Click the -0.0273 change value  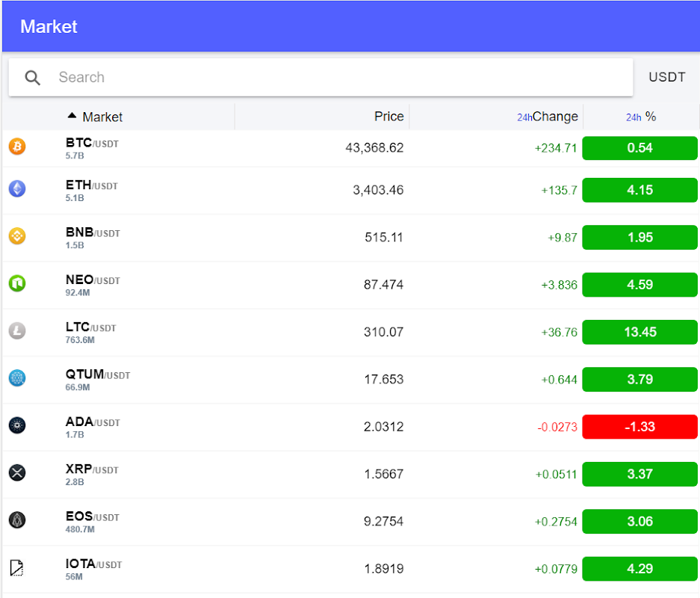[557, 427]
